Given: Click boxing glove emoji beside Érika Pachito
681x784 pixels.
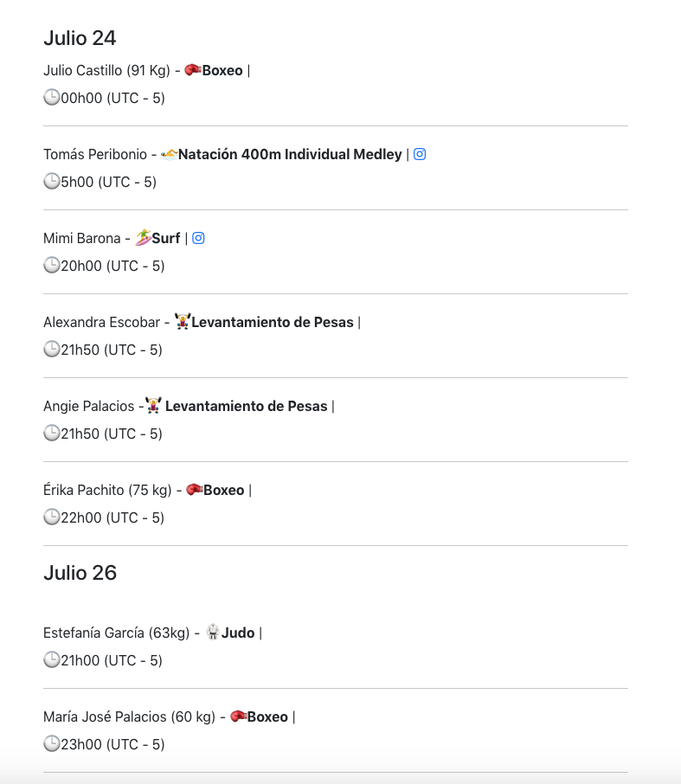Looking at the screenshot, I should pos(194,490).
